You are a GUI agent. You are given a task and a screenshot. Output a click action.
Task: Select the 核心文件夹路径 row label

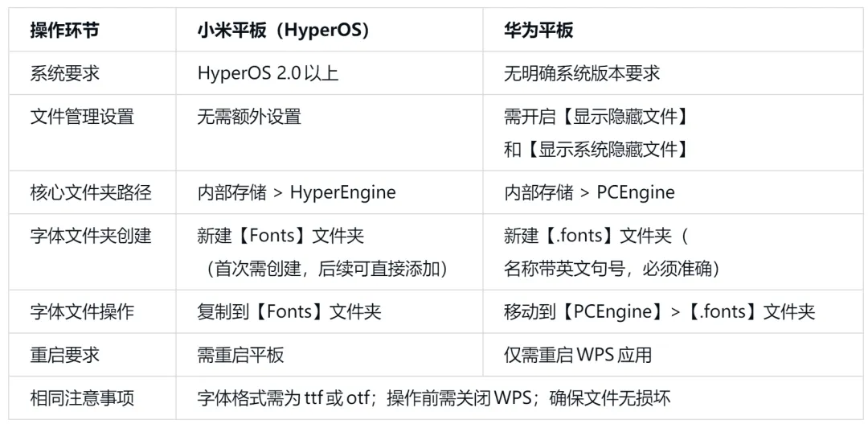[91, 193]
